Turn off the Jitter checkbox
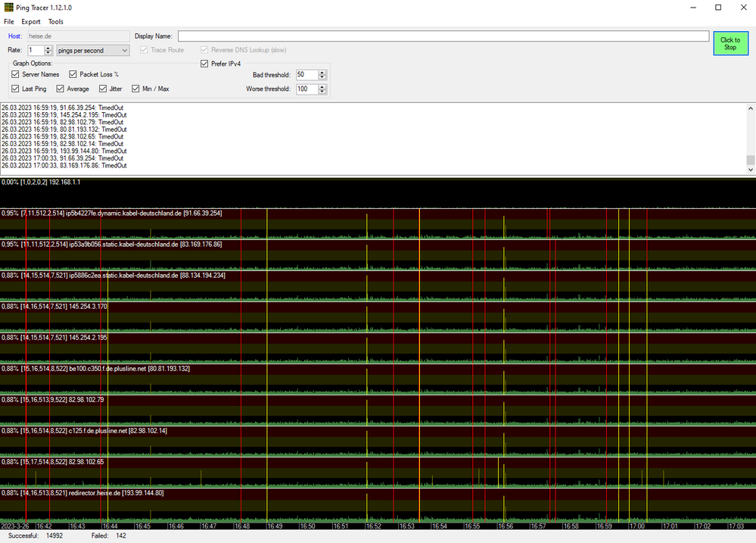 [x=102, y=89]
